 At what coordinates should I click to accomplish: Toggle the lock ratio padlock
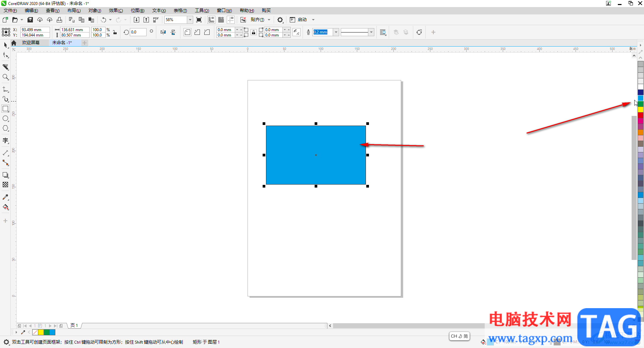click(x=115, y=32)
